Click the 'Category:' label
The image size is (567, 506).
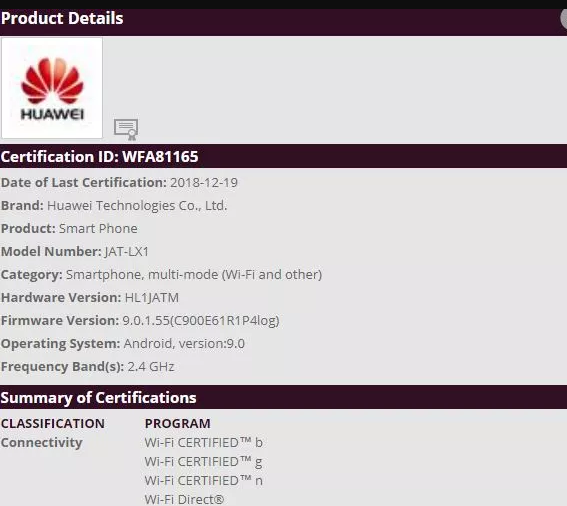(x=31, y=275)
